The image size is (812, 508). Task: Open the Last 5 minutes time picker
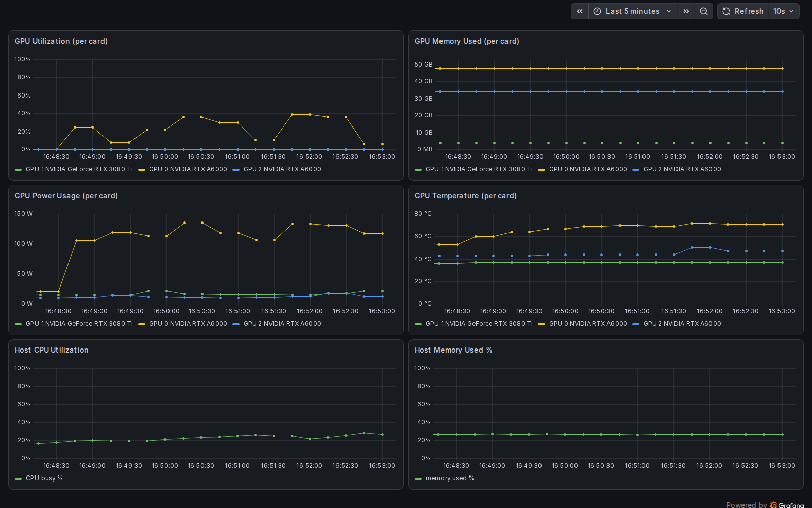[x=633, y=11]
